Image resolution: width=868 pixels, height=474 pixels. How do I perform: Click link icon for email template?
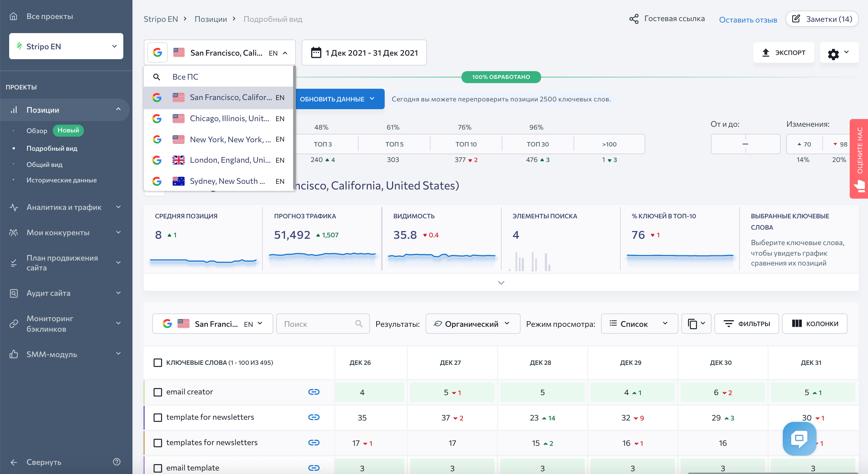(x=314, y=468)
